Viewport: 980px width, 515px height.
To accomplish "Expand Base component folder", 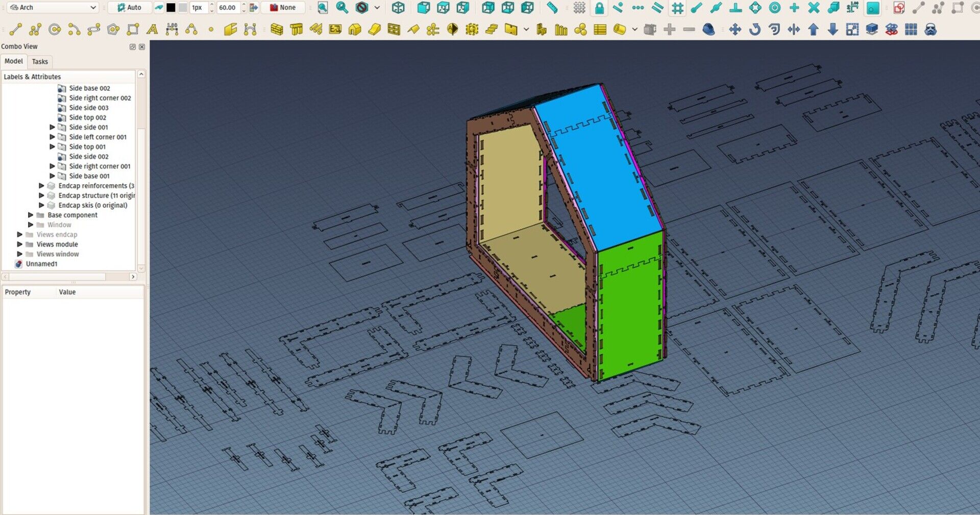I will [31, 215].
